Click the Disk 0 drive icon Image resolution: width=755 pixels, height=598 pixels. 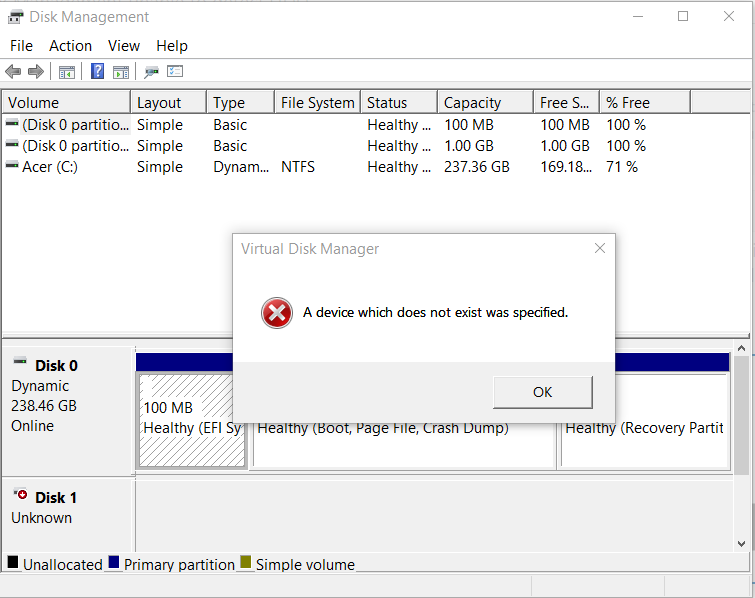pos(20,361)
